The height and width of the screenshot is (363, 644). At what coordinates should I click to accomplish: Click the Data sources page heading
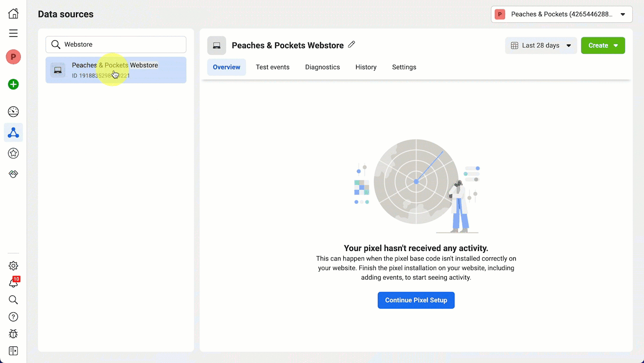66,14
